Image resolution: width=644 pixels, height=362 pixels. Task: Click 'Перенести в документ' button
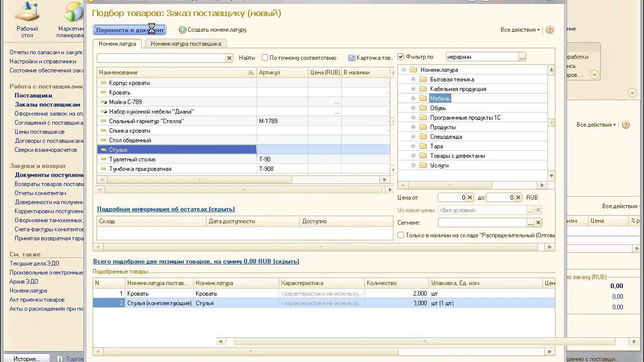coord(129,30)
